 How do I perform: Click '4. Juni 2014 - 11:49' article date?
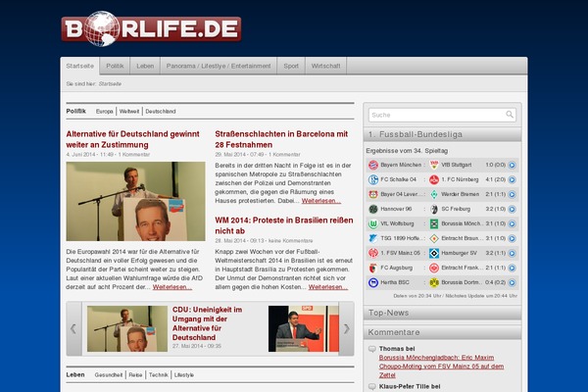pos(89,155)
